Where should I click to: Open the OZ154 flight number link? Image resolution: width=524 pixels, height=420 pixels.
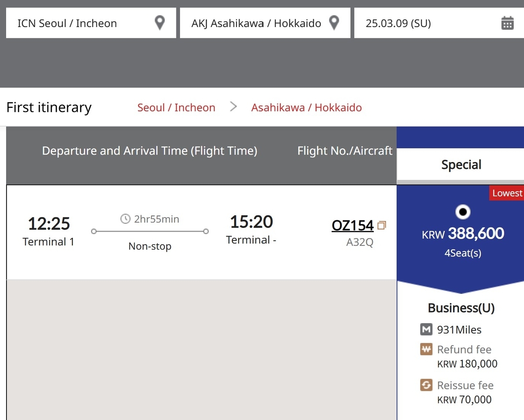[x=353, y=226]
